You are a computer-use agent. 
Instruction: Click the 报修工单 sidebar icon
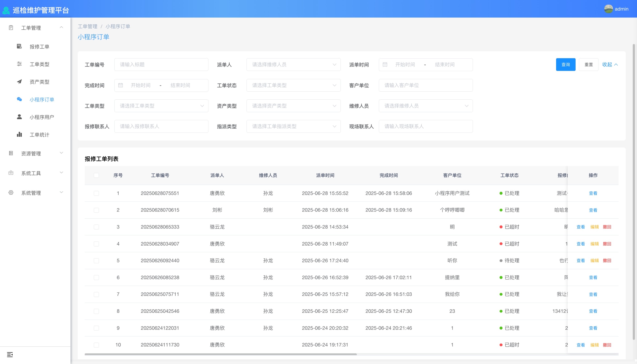pyautogui.click(x=19, y=46)
